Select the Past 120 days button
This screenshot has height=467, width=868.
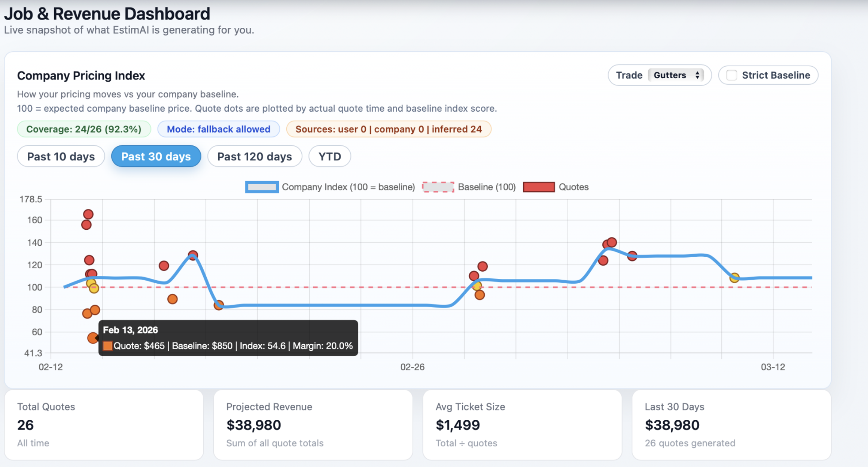click(254, 156)
